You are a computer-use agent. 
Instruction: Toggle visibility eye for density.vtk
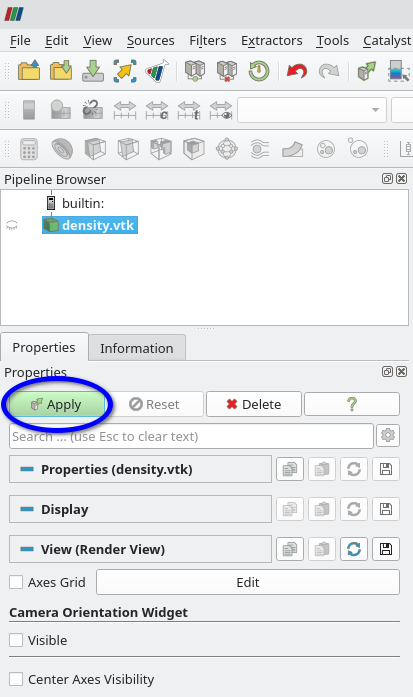12,225
